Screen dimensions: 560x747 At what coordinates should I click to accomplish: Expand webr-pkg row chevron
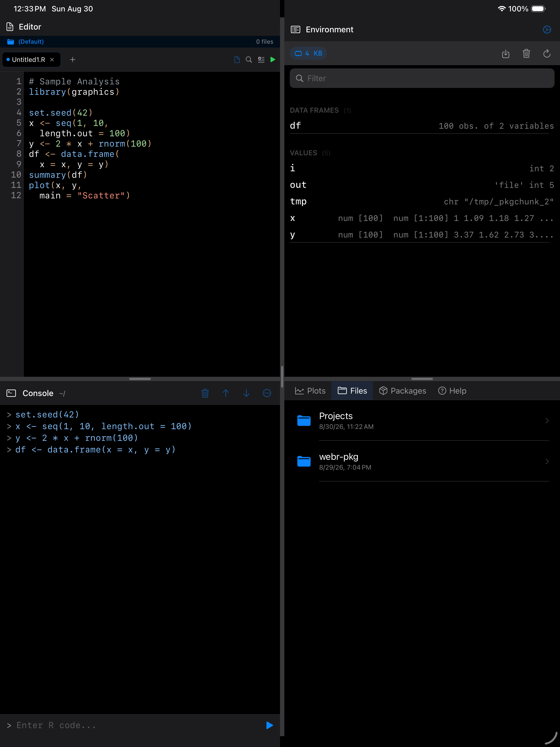point(547,461)
